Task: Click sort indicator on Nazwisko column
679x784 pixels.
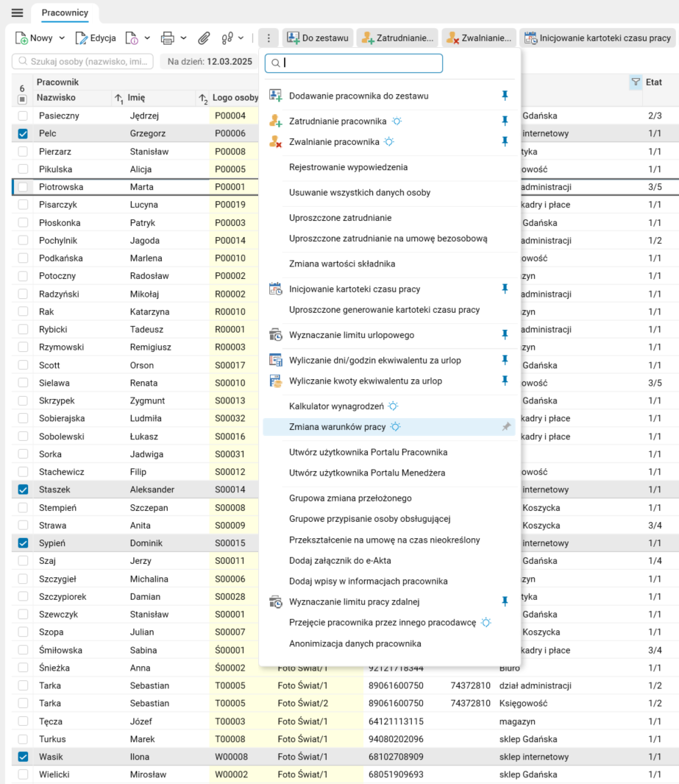Action: point(118,98)
